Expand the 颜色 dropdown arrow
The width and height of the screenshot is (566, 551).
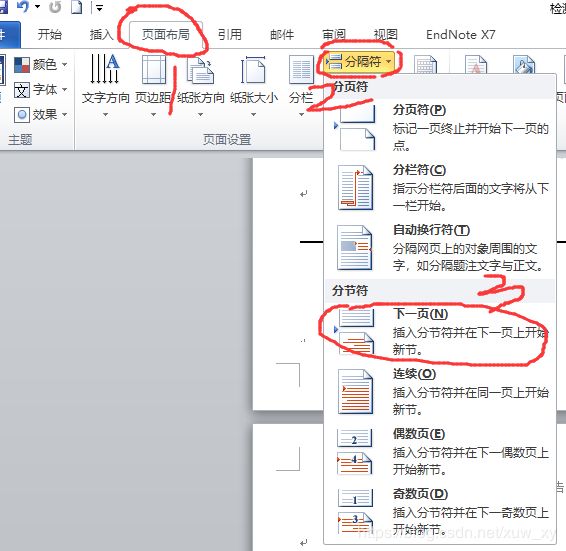pyautogui.click(x=65, y=65)
